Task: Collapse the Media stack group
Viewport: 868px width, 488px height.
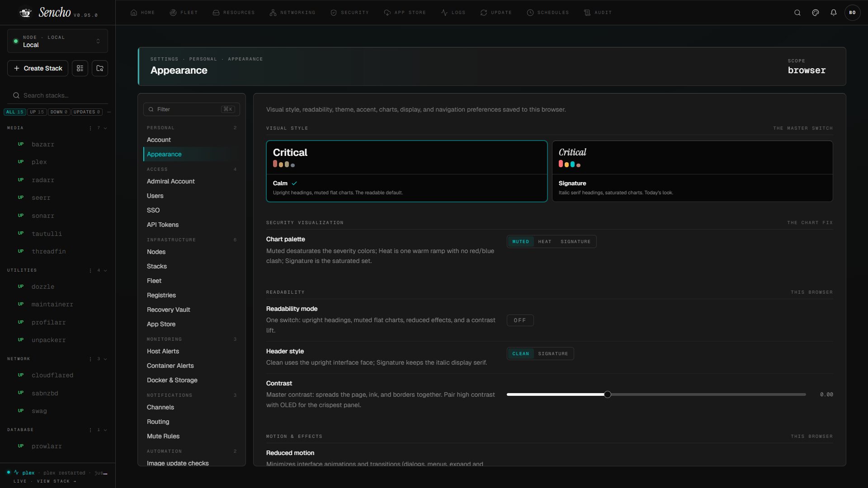Action: 105,128
